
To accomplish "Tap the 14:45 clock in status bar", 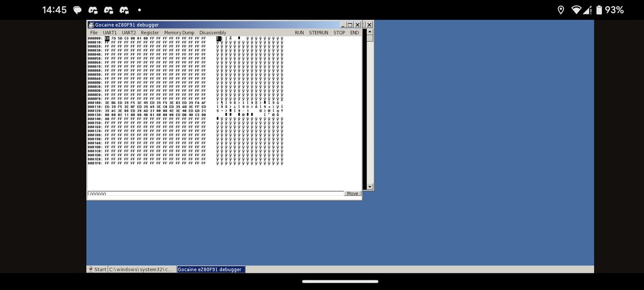I will pyautogui.click(x=54, y=10).
